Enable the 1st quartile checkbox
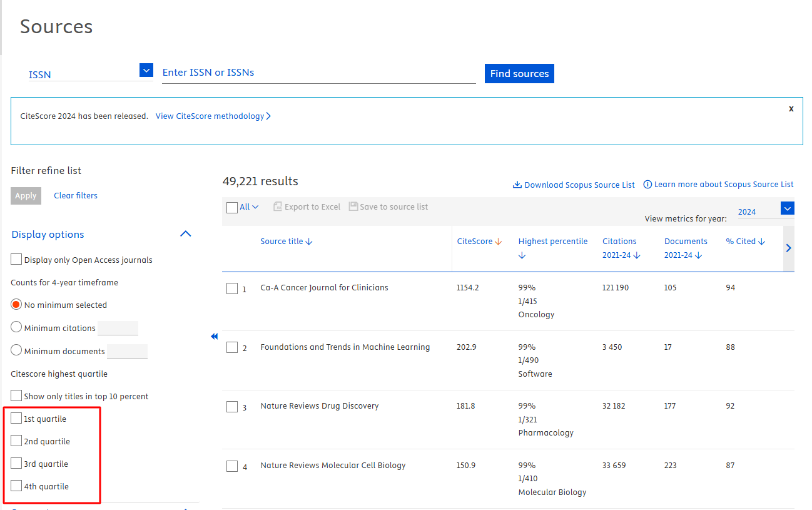Screen dimensions: 812x510 [16, 419]
